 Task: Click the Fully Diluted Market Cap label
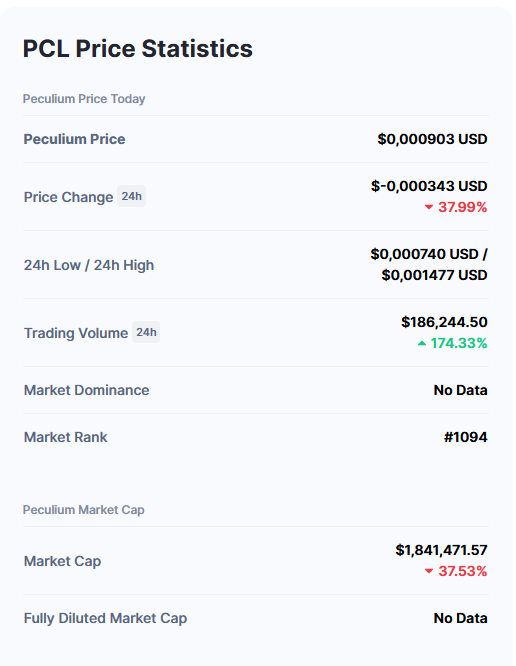(x=105, y=618)
